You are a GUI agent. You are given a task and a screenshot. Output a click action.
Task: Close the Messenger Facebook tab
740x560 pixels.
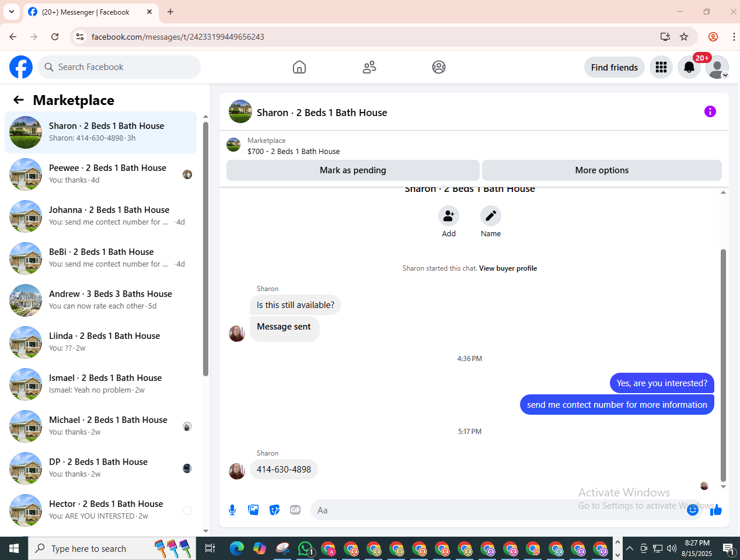click(149, 12)
